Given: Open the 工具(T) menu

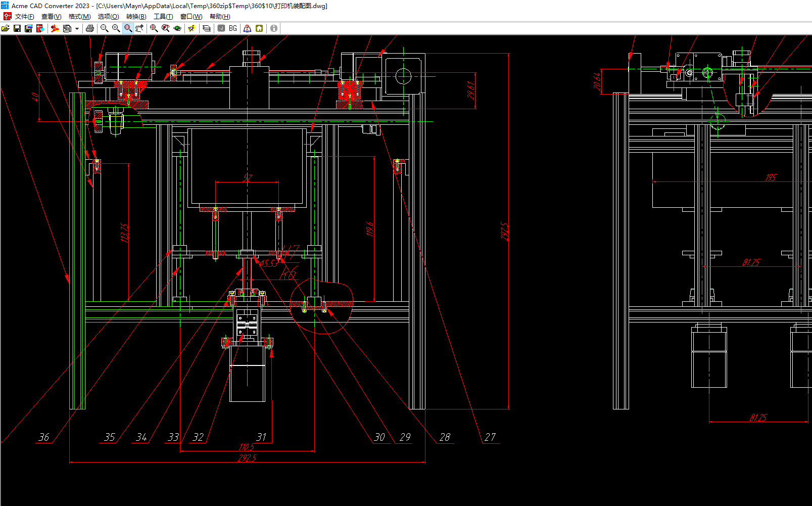Looking at the screenshot, I should pyautogui.click(x=163, y=17).
